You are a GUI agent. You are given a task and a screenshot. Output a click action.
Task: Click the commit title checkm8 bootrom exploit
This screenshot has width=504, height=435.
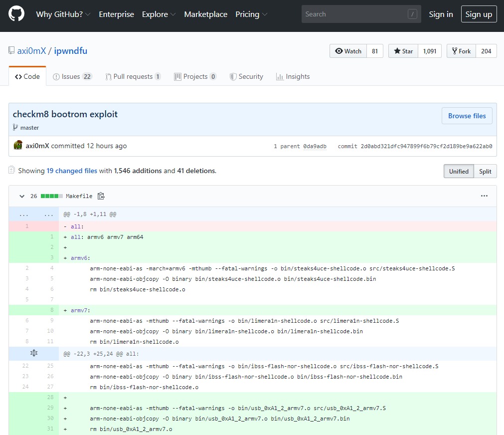[x=65, y=114]
